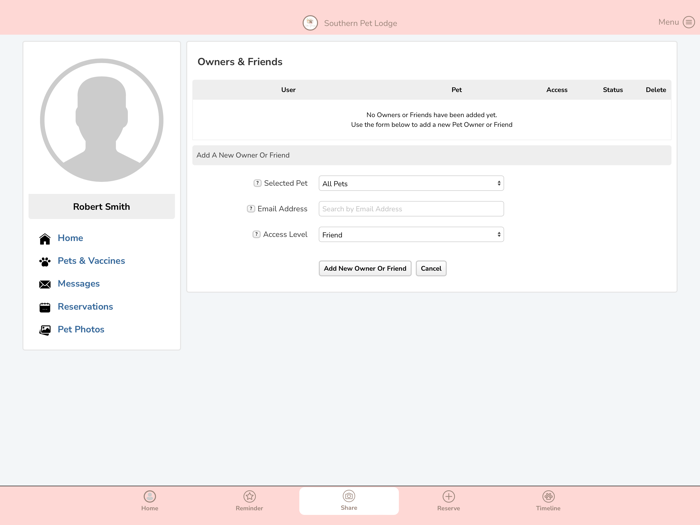Image resolution: width=700 pixels, height=525 pixels.
Task: Click the Cancel button
Action: click(x=431, y=268)
